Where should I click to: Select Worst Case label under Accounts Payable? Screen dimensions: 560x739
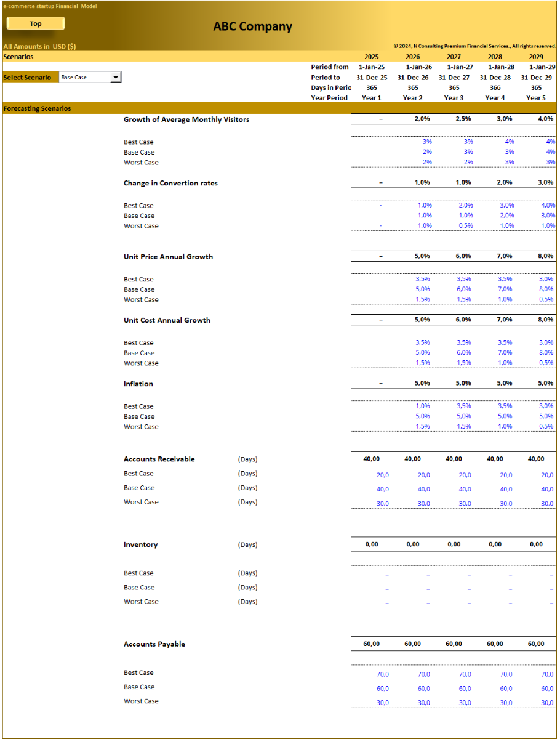[x=141, y=701]
